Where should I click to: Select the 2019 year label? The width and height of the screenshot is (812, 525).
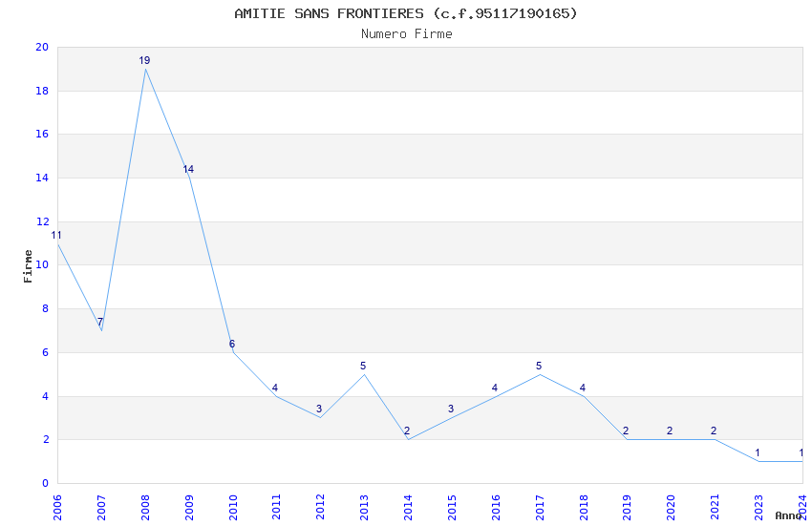click(x=627, y=508)
